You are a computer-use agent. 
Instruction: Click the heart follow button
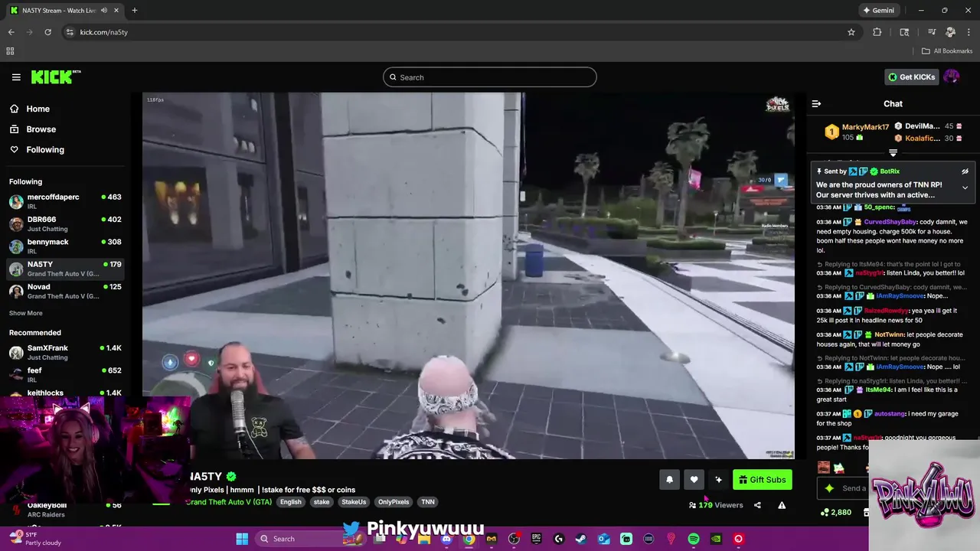(694, 480)
